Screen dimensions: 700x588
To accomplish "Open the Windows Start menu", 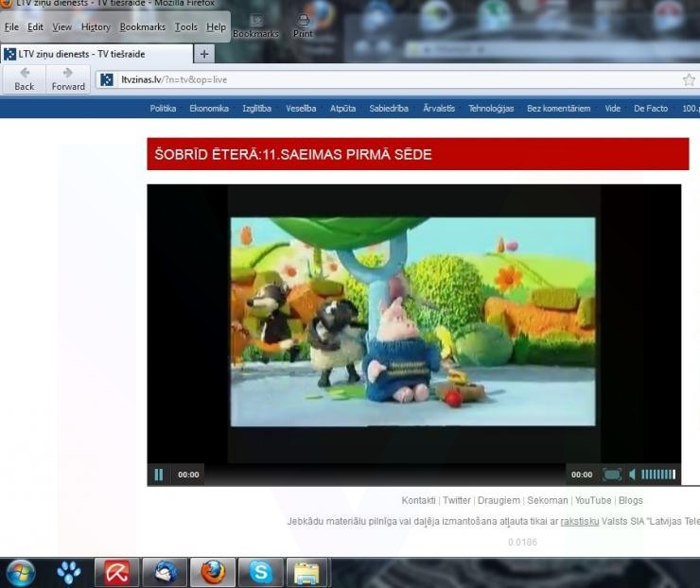I will [x=21, y=572].
